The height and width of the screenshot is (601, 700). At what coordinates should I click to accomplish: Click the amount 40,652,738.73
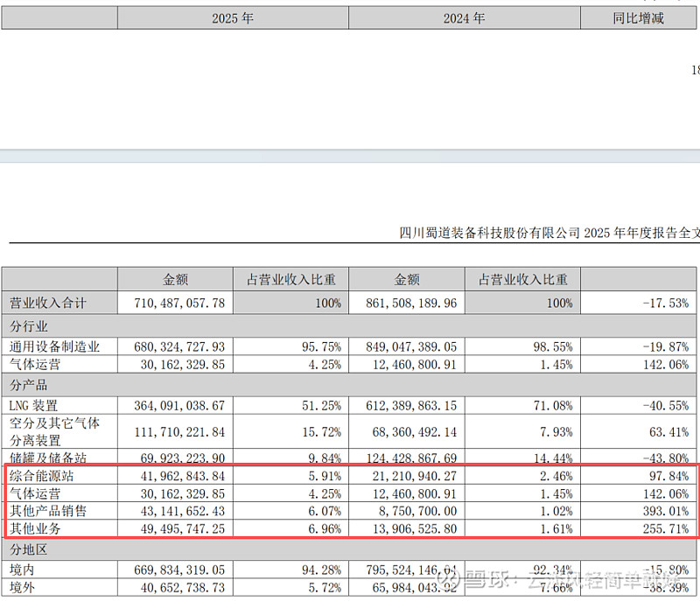pos(183,588)
